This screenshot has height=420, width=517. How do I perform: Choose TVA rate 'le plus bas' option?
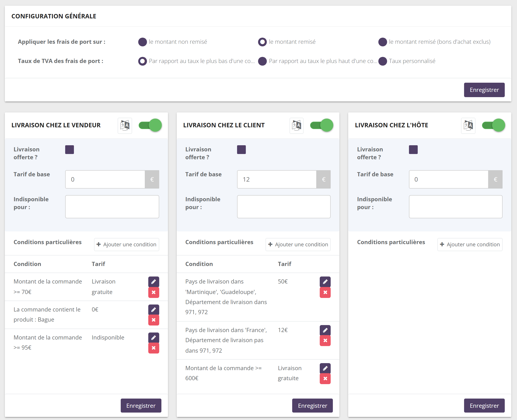coord(143,61)
